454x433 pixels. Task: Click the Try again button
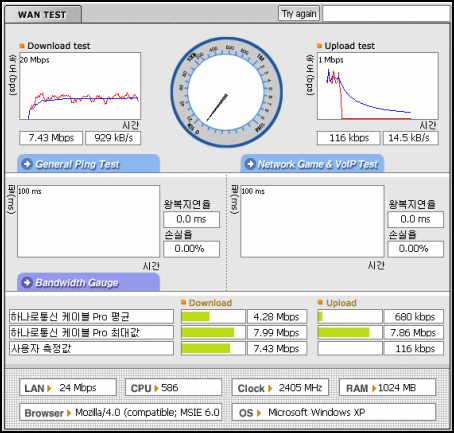[x=299, y=14]
